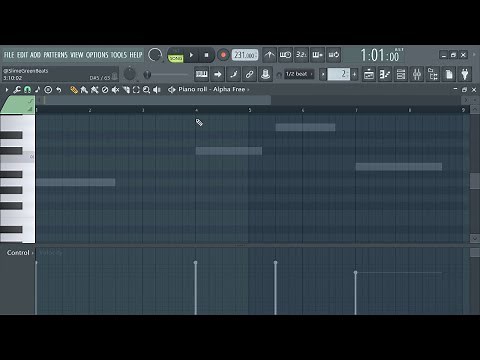Click the piano roll vertical scrollbar handle

tap(475, 181)
